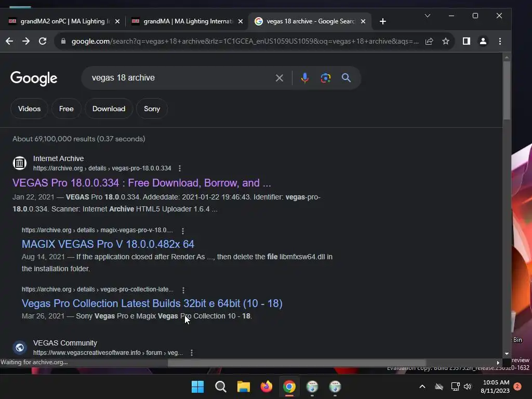Open Windows taskbar search
The height and width of the screenshot is (399, 532).
click(220, 387)
